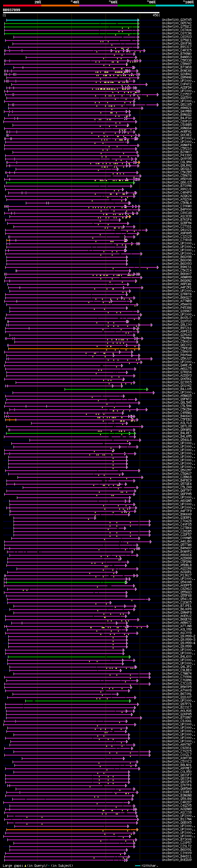
Task: Click label UniRef100_A2DFD4
Action: [177, 88]
